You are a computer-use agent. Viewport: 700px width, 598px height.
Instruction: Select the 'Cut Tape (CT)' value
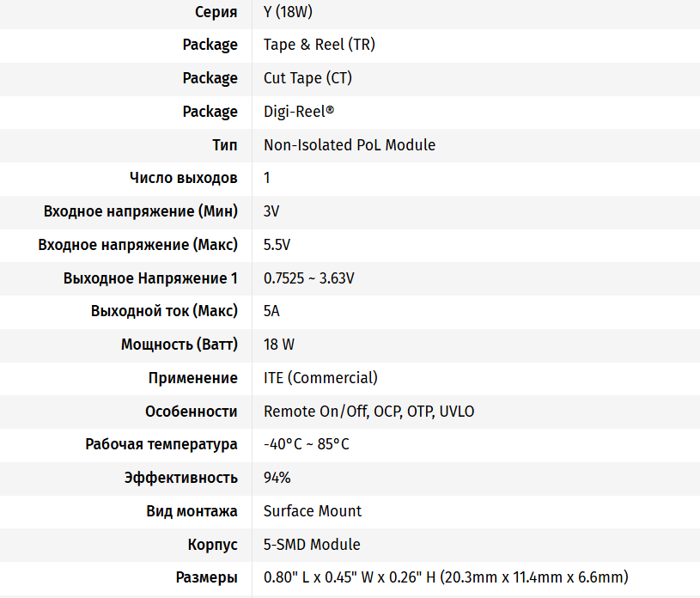pyautogui.click(x=307, y=78)
